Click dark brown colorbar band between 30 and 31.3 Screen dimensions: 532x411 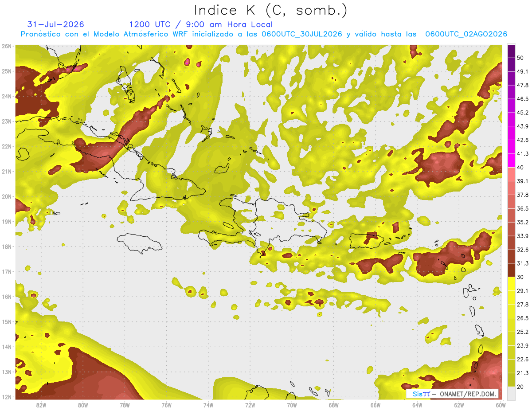tap(511, 270)
